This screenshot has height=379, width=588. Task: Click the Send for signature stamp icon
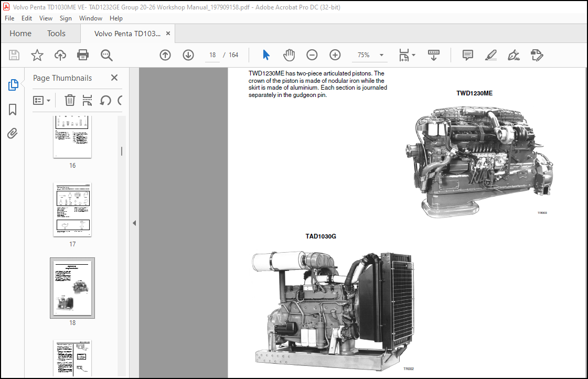point(537,55)
